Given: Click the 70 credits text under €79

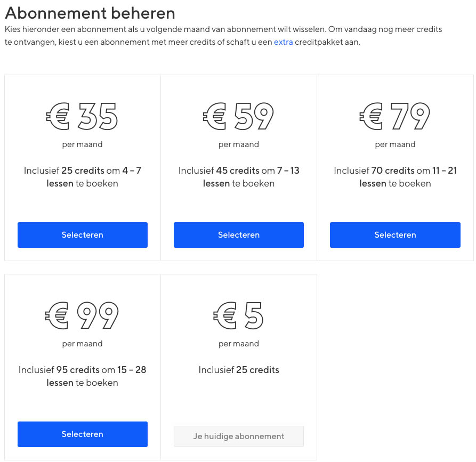Looking at the screenshot, I should pyautogui.click(x=395, y=176).
